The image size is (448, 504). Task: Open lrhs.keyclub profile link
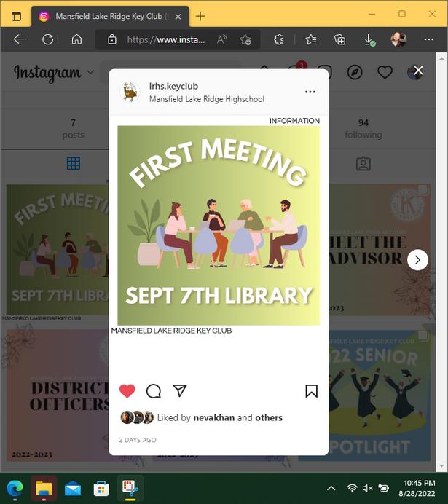tap(173, 86)
